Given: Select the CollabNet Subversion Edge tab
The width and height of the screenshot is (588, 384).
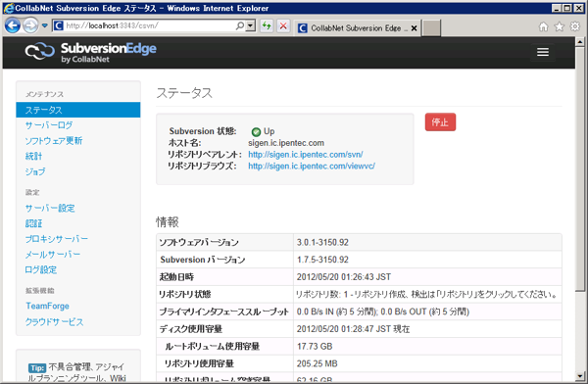Looking at the screenshot, I should [357, 28].
